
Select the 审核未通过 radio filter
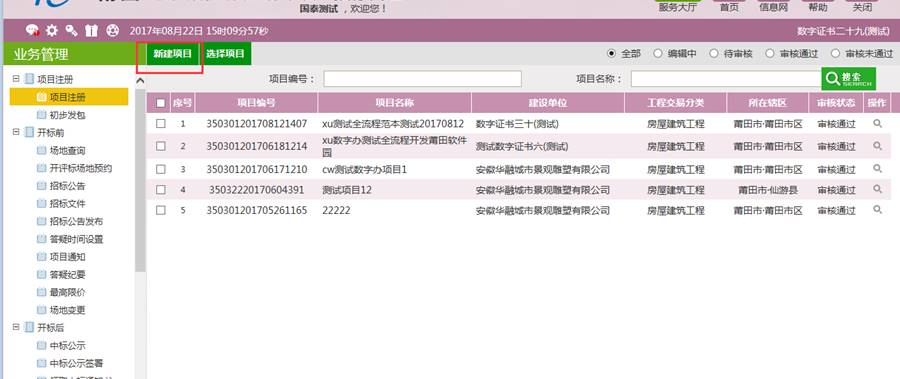coord(836,53)
